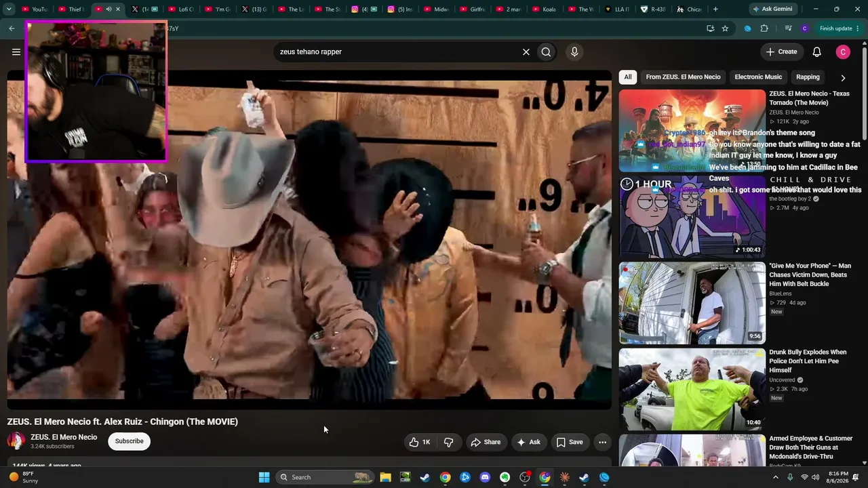
Task: Switch to the 'LLA IT' browser tab
Action: [x=617, y=9]
